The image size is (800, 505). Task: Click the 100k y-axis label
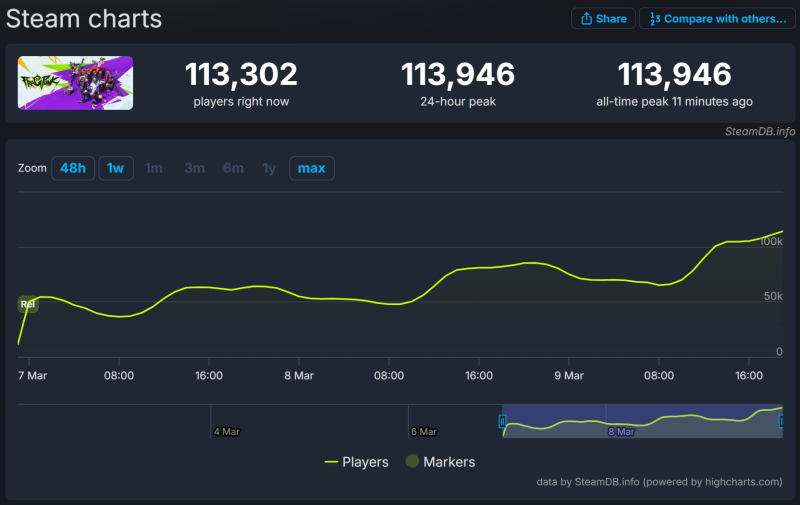pyautogui.click(x=771, y=242)
